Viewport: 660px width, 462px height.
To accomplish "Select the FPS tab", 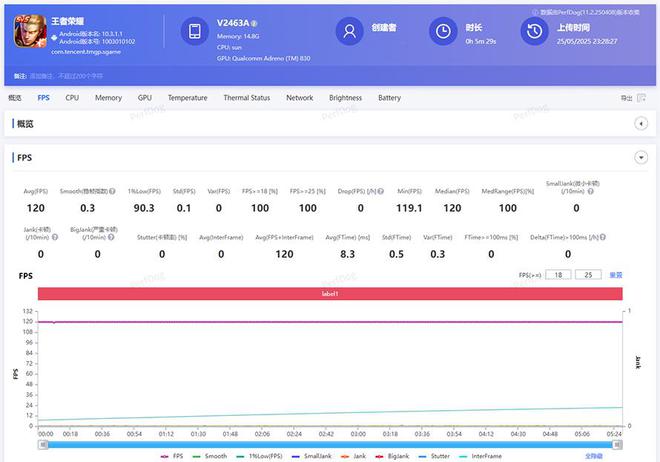I will pos(43,98).
